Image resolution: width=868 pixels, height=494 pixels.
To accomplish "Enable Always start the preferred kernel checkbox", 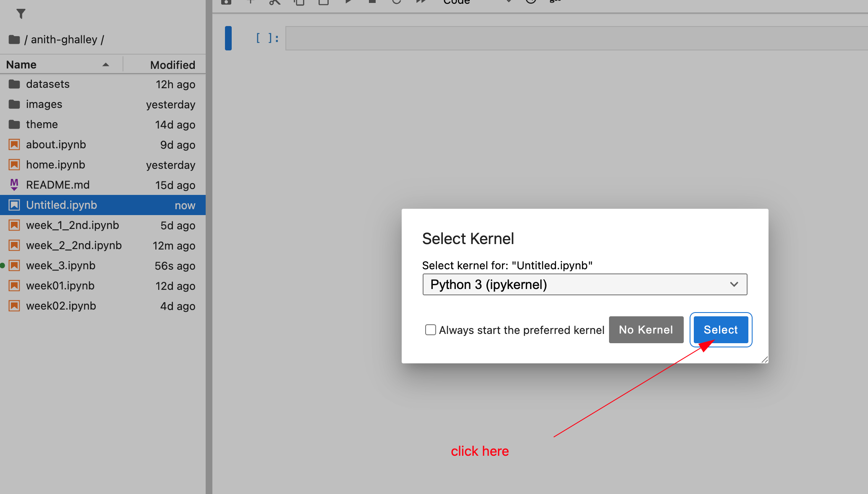I will tap(430, 330).
